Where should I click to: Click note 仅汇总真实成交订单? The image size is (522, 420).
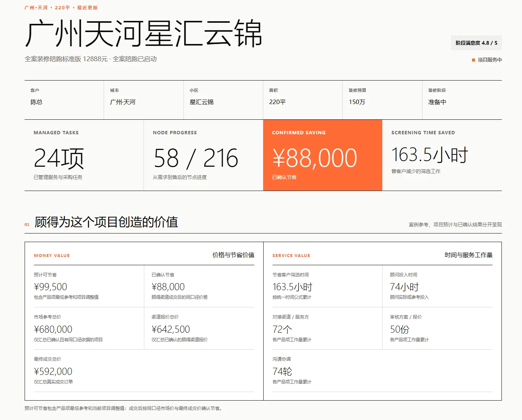coord(53,382)
